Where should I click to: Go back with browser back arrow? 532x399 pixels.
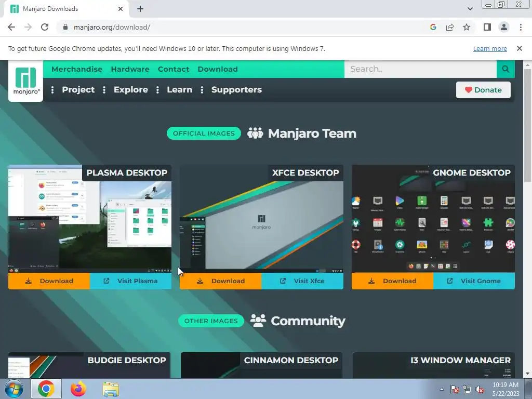(x=11, y=27)
